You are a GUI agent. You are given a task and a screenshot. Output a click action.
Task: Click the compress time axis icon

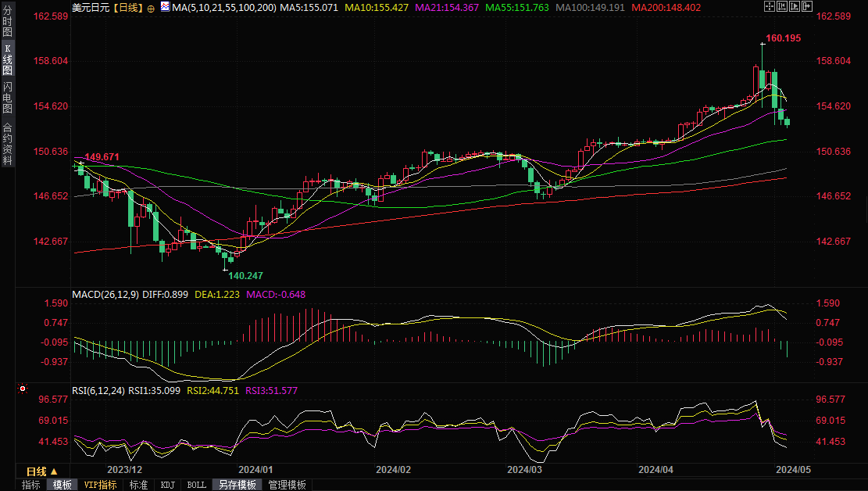click(x=782, y=7)
